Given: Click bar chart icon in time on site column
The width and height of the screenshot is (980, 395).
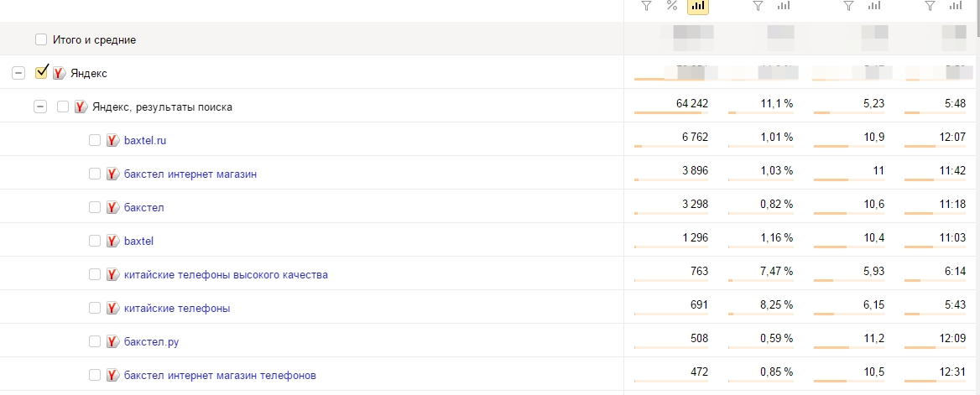Looking at the screenshot, I should pyautogui.click(x=955, y=7).
